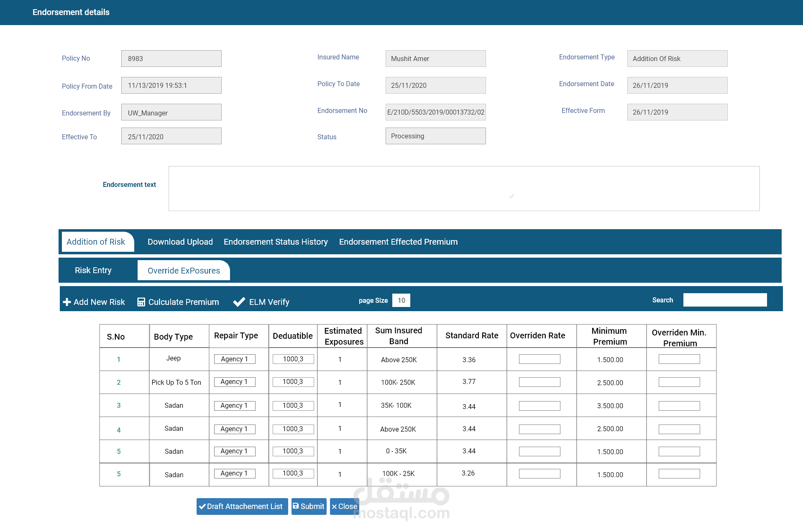Open the Endorsement Status History tab
803x532 pixels.
click(x=276, y=242)
